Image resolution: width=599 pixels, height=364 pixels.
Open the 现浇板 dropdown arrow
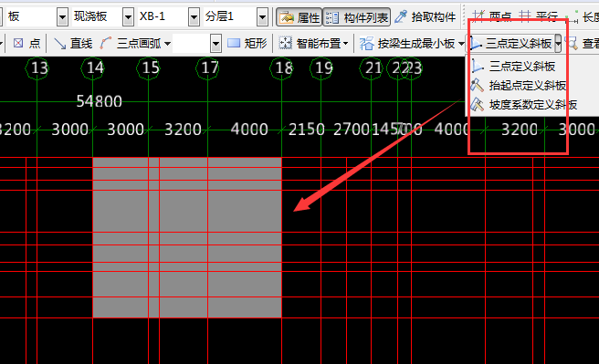coord(129,16)
